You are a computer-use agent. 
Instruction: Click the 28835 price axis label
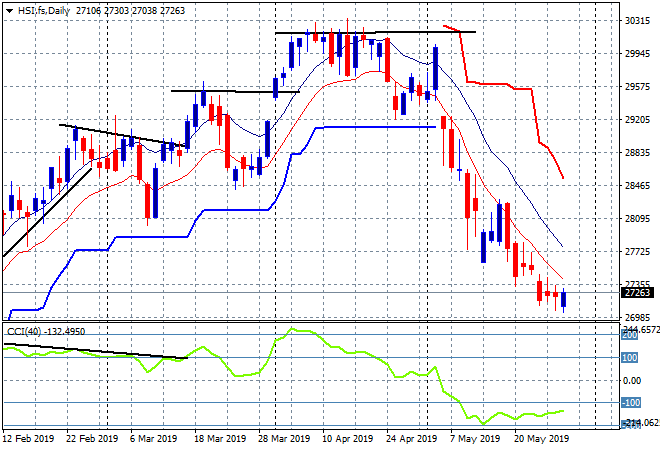coord(637,153)
